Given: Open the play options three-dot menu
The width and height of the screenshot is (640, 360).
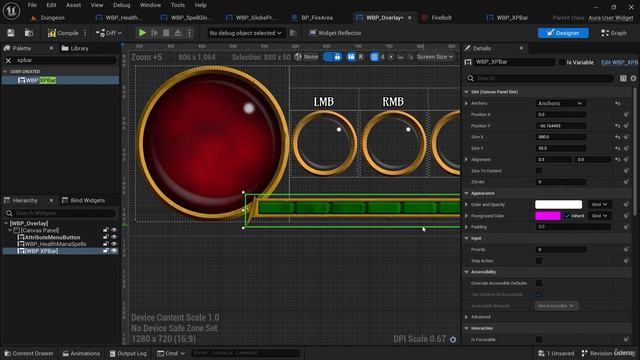Looking at the screenshot, I should tap(189, 33).
